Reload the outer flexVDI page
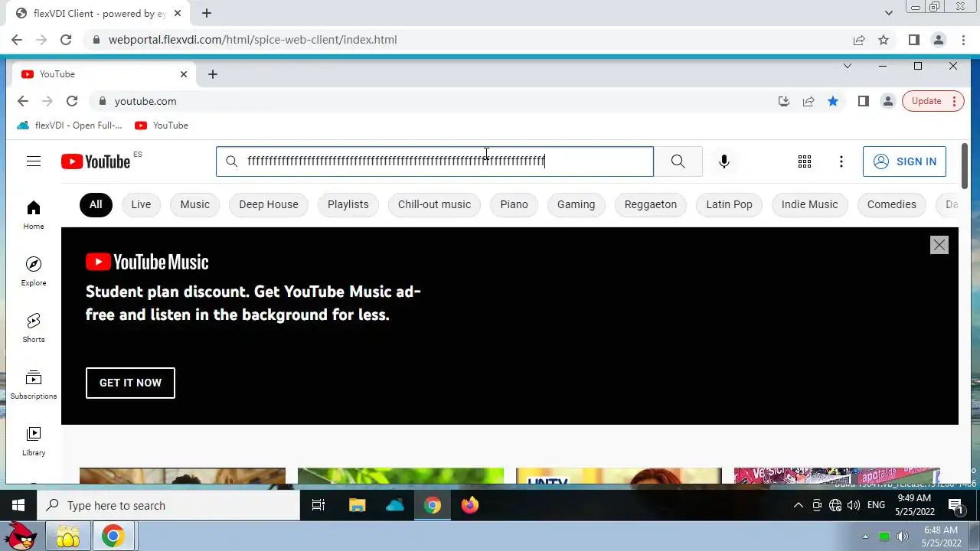Viewport: 980px width, 551px height. (x=66, y=40)
